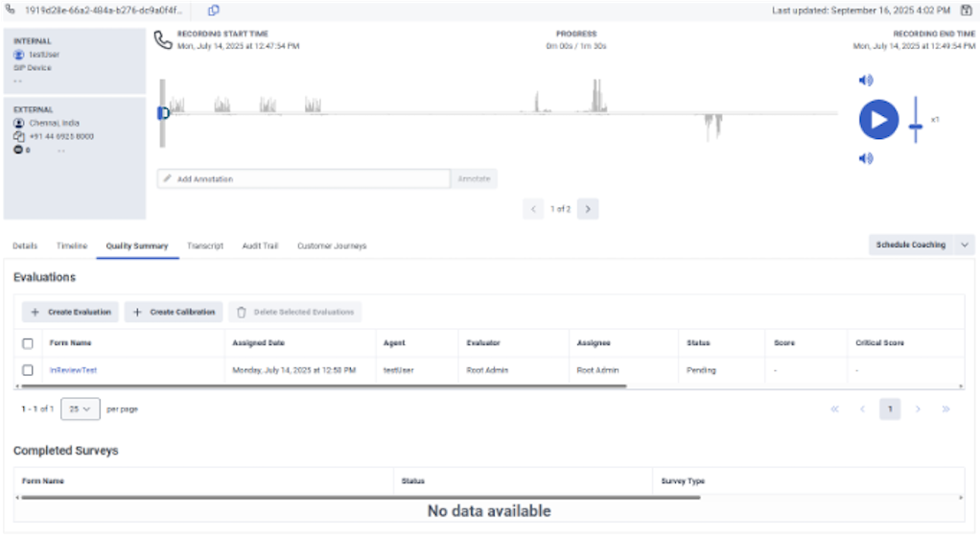Open the Audit Trail tab
This screenshot has height=537, width=980.
(260, 246)
